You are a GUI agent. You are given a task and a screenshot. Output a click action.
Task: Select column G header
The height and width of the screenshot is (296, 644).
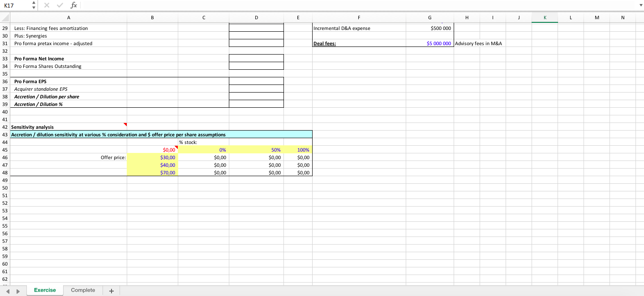[x=430, y=17]
